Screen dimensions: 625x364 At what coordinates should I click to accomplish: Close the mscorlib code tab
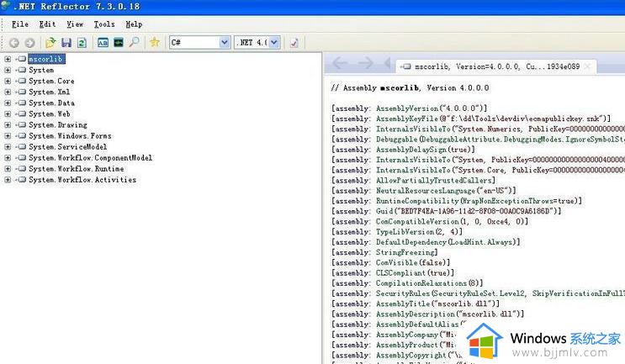587,66
